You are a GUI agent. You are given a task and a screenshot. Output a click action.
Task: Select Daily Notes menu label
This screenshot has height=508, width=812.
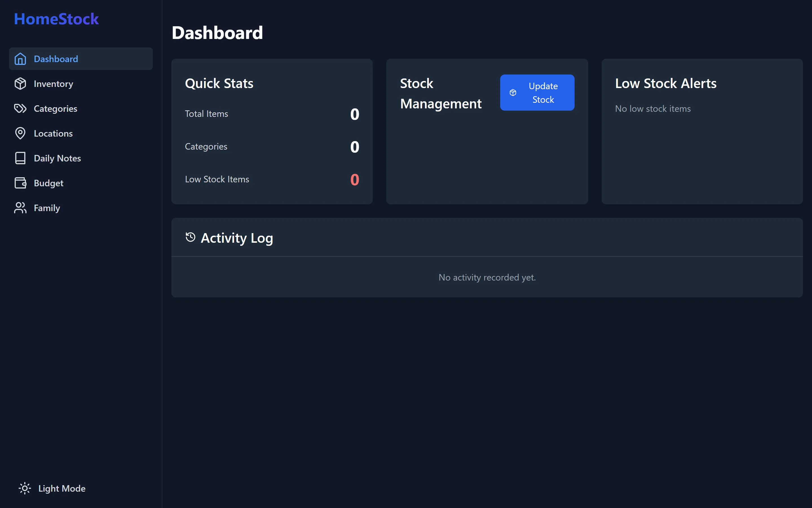[58, 158]
